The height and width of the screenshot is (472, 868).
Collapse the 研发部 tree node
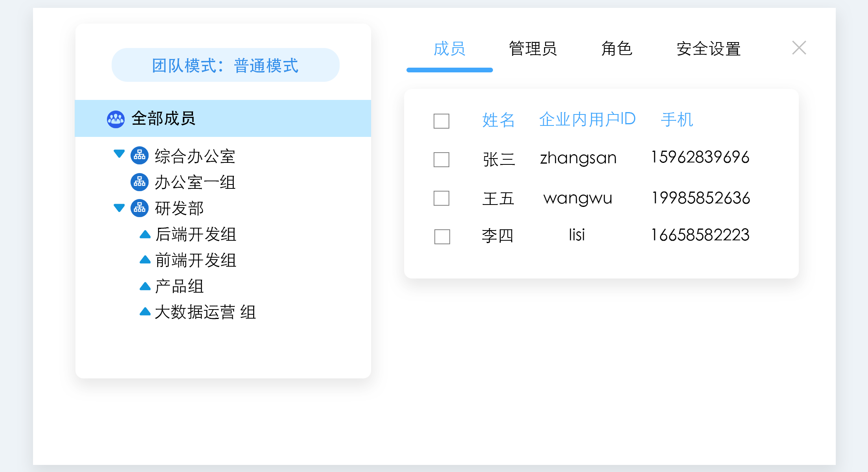[119, 207]
